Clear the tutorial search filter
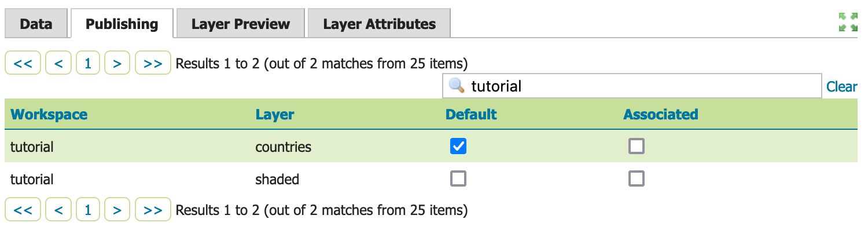 coord(841,86)
